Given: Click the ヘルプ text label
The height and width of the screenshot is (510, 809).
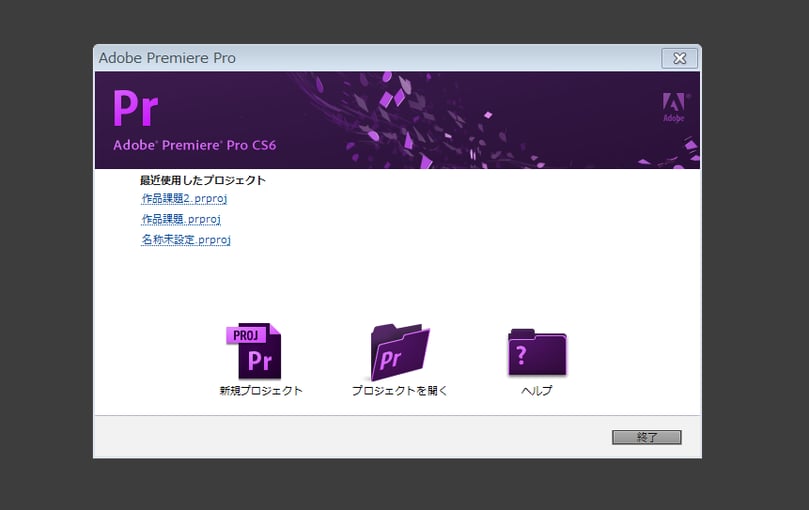Looking at the screenshot, I should [537, 391].
